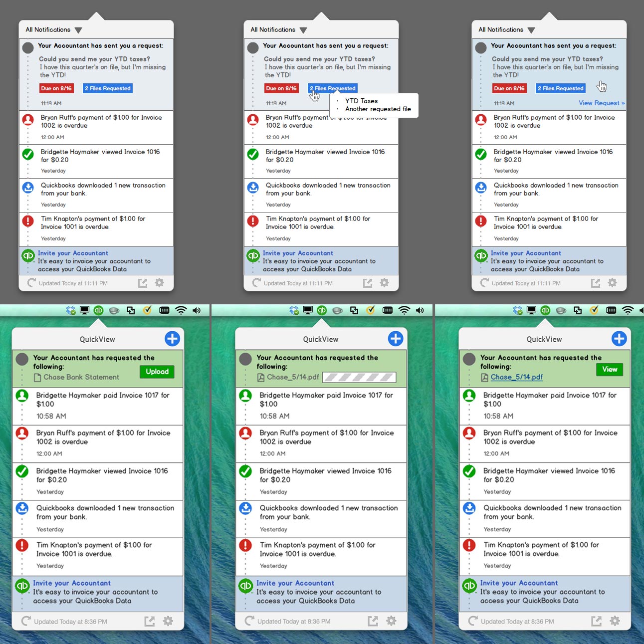Open settings gear in QuickView panel with View button
The image size is (644, 644).
click(x=615, y=621)
